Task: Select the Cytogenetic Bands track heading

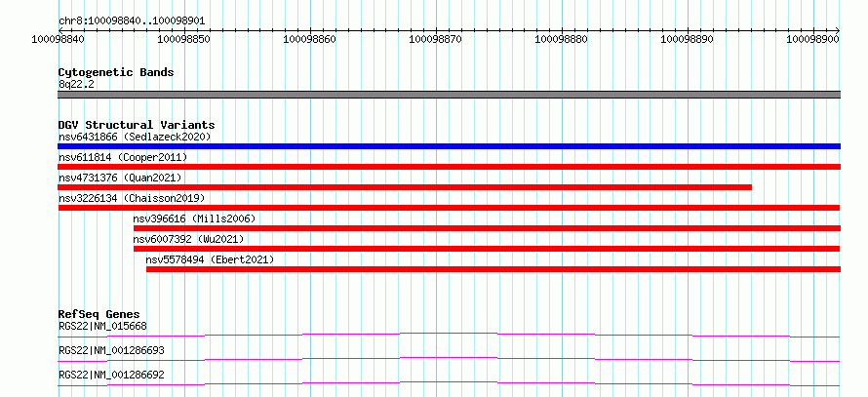Action: click(x=116, y=72)
